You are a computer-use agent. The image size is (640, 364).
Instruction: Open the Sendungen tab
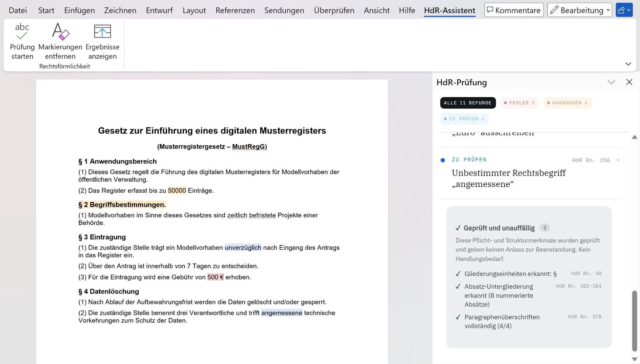pos(284,10)
